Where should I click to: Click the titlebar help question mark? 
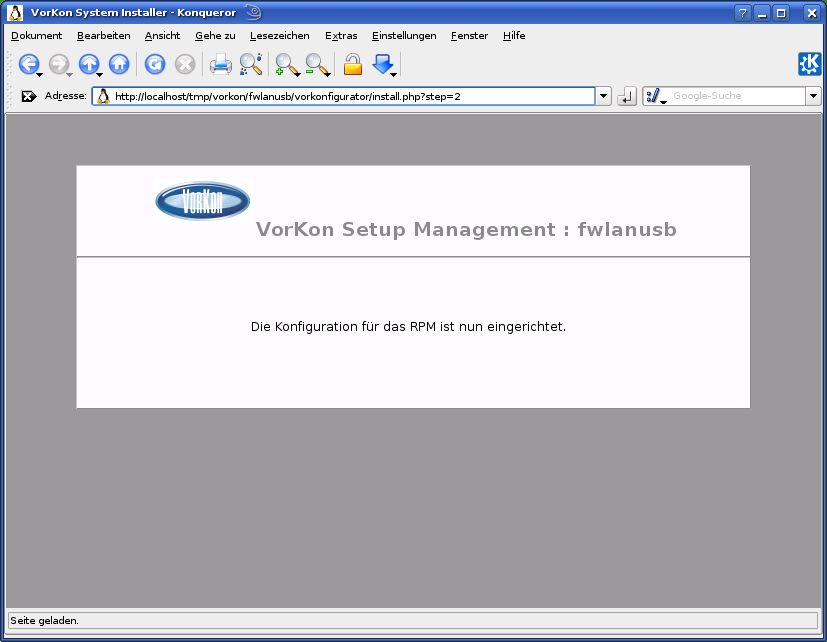click(743, 13)
